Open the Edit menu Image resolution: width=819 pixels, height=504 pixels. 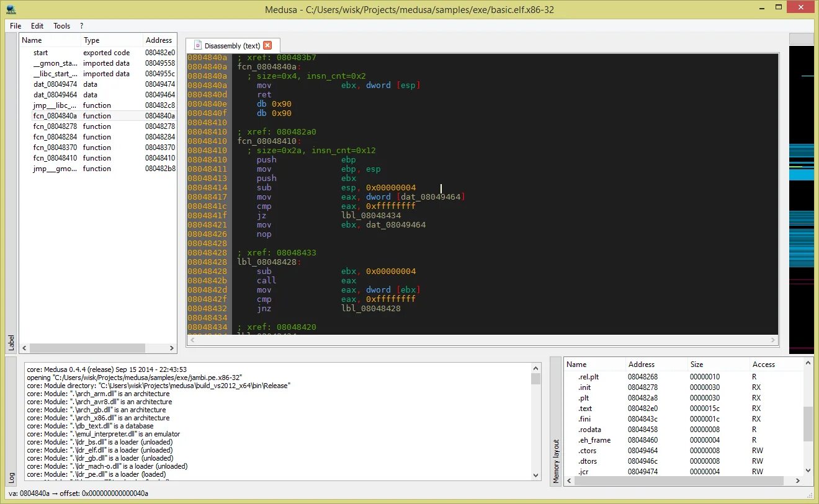[x=37, y=26]
